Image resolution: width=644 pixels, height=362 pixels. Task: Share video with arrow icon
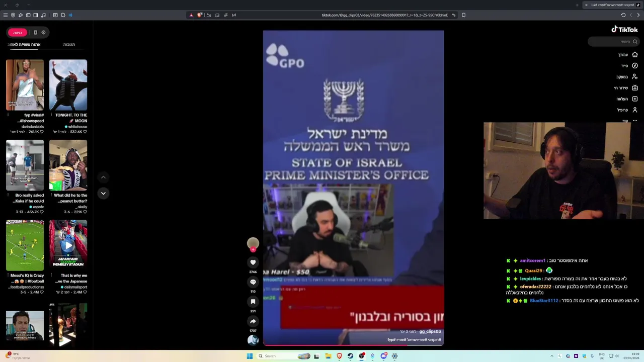(x=253, y=321)
